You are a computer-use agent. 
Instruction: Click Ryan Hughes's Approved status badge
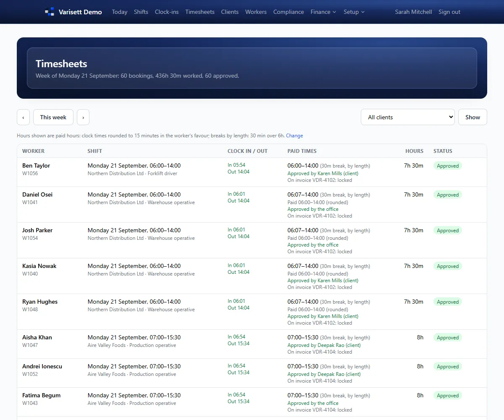pyautogui.click(x=448, y=302)
